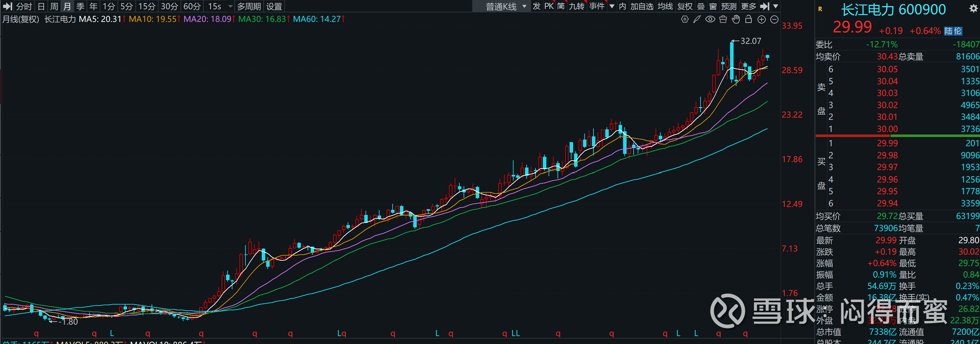
Task: Click the Lq event marker under chart
Action: tap(341, 334)
